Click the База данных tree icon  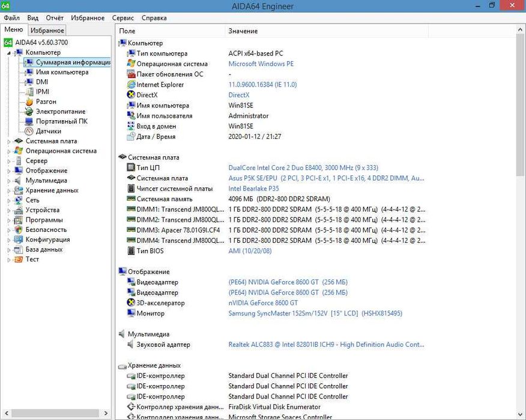(x=19, y=249)
